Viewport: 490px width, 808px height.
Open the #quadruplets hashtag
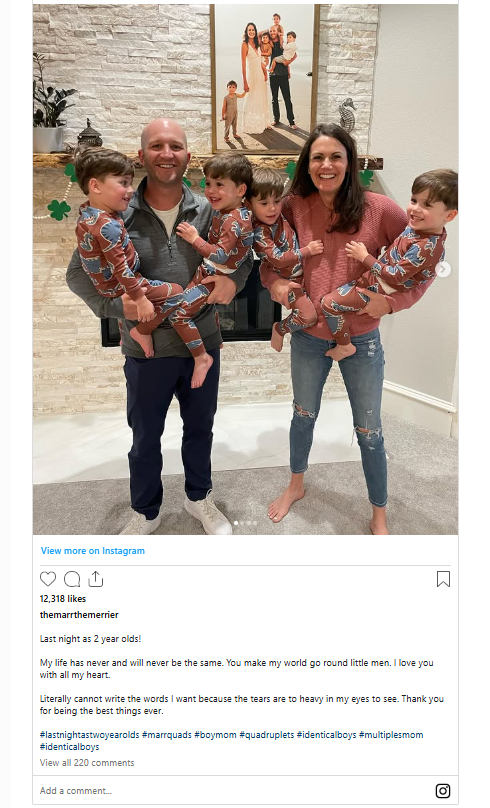click(266, 734)
